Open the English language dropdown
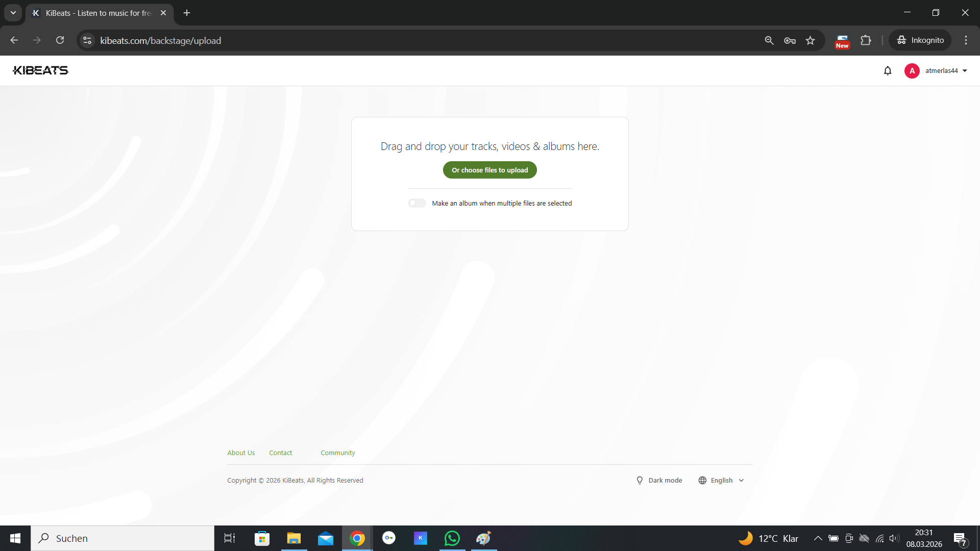980x551 pixels. coord(721,480)
